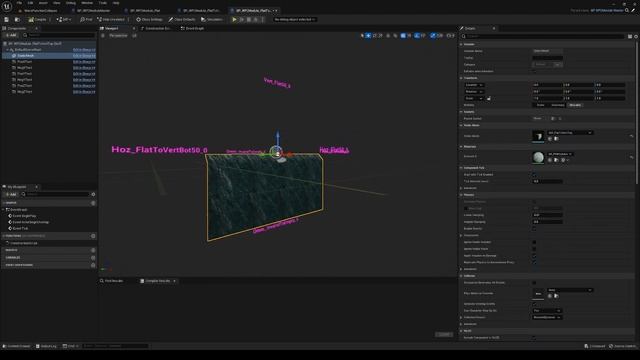640x360 pixels.
Task: Add a new function with plus icon
Action: click(93, 236)
